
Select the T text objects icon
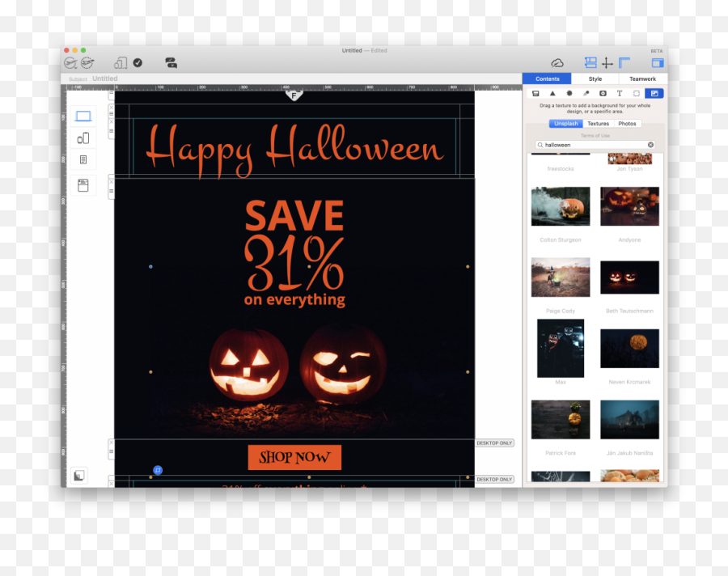coord(620,93)
